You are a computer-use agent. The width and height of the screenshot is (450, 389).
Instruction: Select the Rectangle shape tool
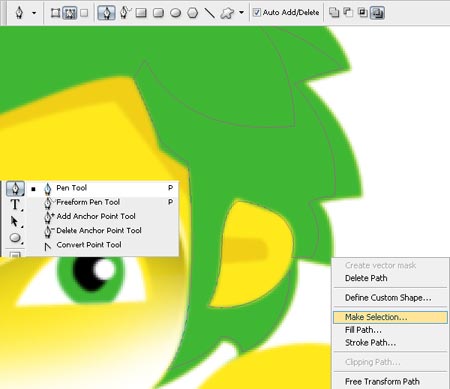click(141, 13)
